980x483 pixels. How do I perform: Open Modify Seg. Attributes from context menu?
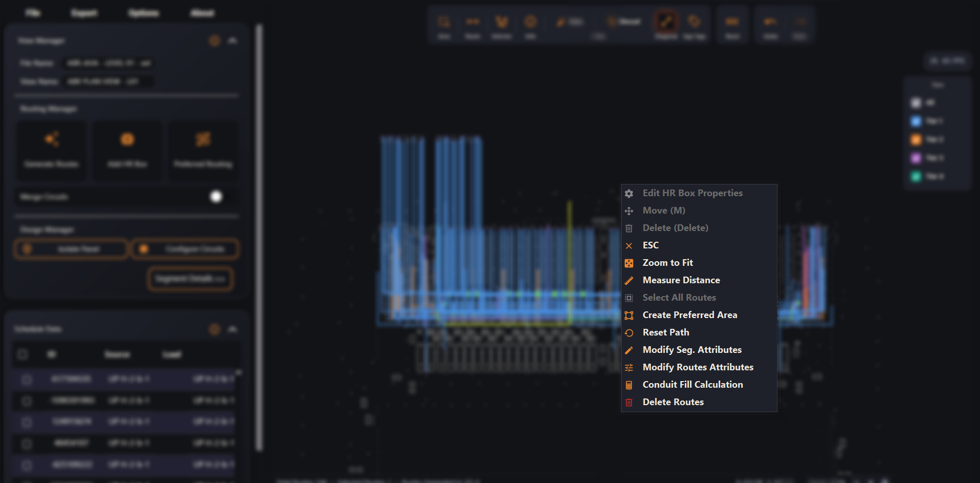(699, 350)
